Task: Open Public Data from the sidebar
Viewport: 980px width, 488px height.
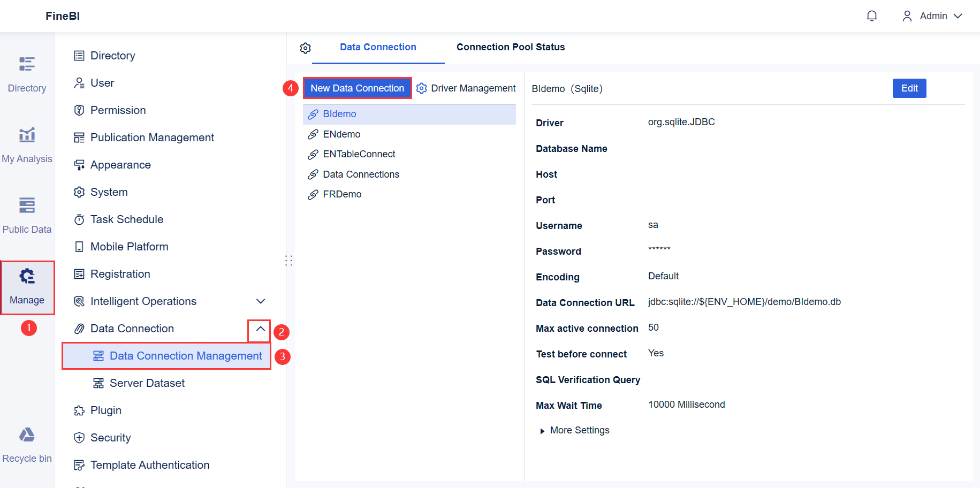Action: pyautogui.click(x=27, y=214)
